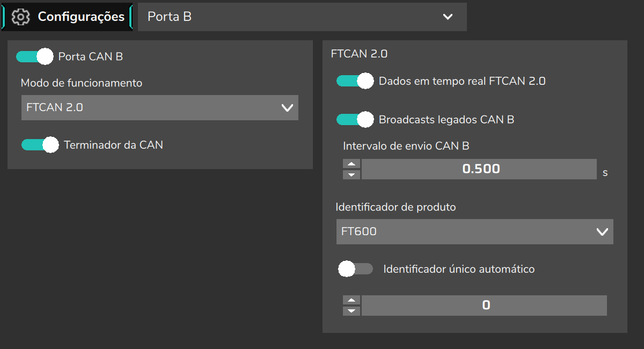This screenshot has width=644, height=349.
Task: Click the Identificador de produto label
Action: tap(396, 207)
